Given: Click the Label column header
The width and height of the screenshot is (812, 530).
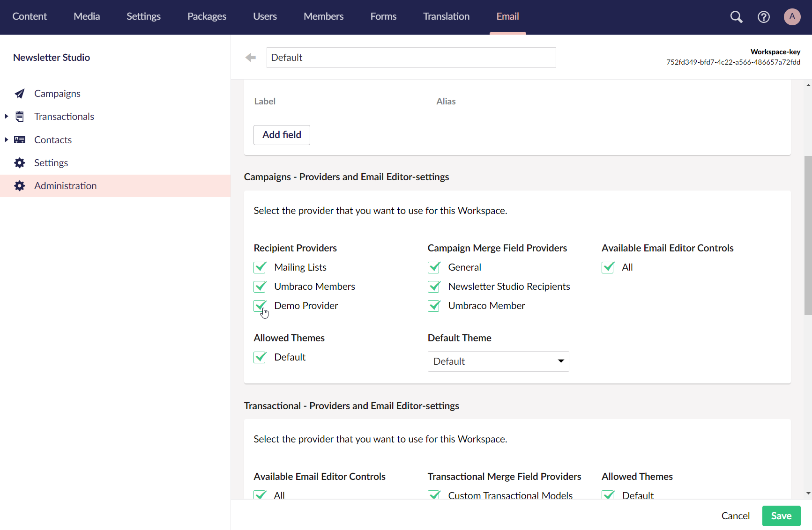Looking at the screenshot, I should [265, 101].
